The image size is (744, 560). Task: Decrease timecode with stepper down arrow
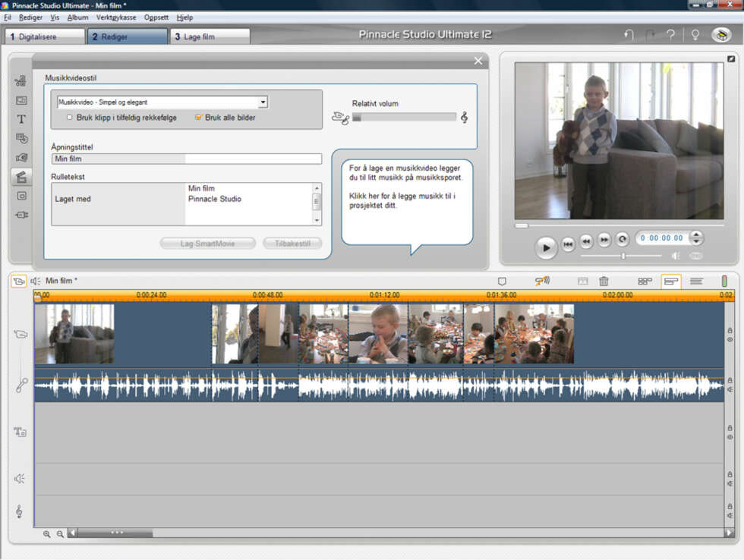click(x=696, y=241)
